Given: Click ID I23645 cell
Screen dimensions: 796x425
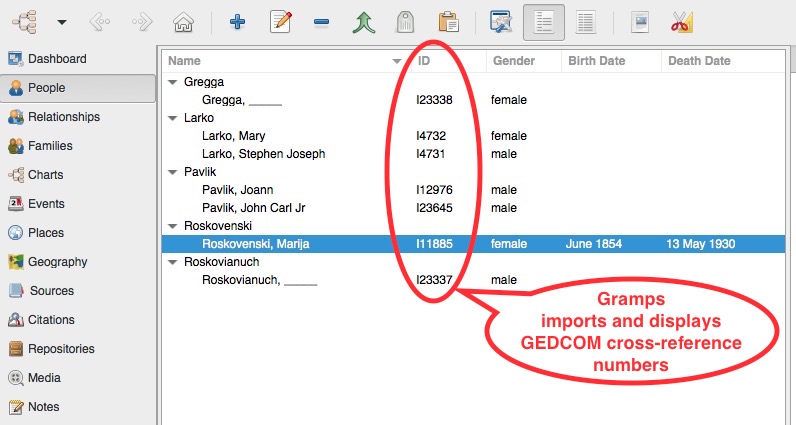Looking at the screenshot, I should pyautogui.click(x=434, y=208).
